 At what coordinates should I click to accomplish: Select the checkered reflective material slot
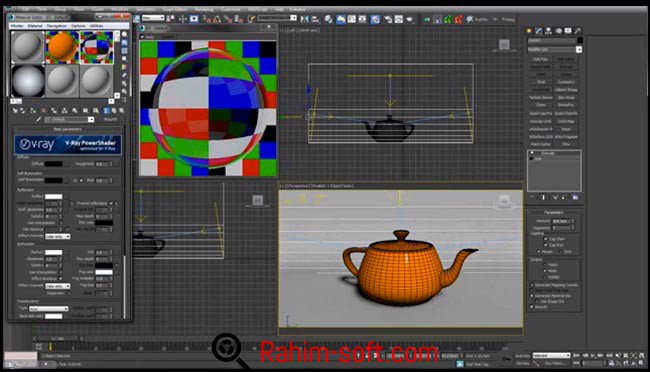[x=96, y=47]
